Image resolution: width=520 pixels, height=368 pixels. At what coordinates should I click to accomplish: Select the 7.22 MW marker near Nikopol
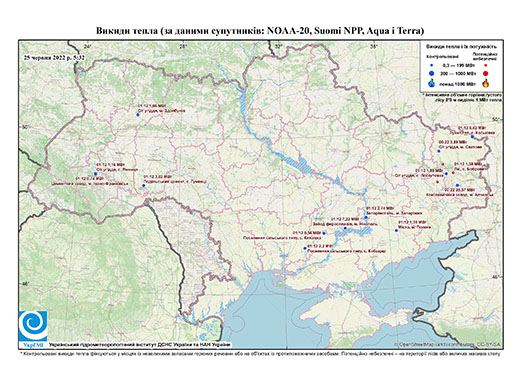(x=345, y=228)
